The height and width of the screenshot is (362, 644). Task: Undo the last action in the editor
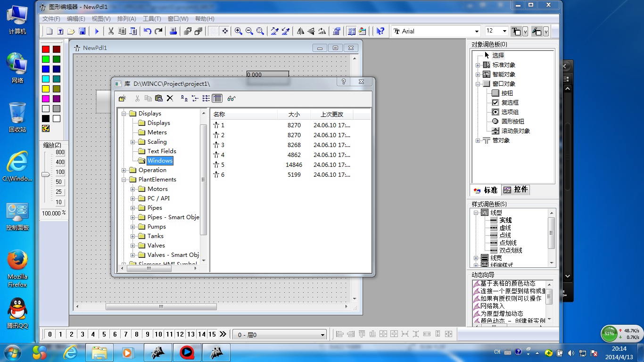(148, 31)
